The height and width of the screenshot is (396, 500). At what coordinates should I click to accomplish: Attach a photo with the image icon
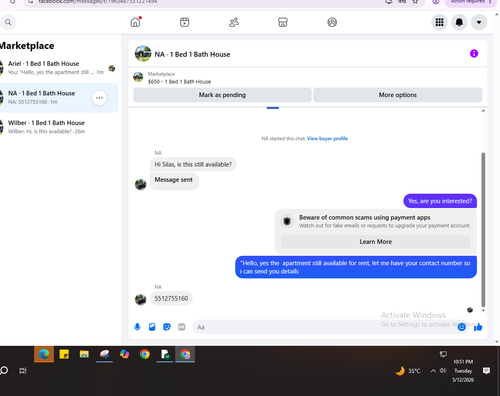[x=152, y=327]
